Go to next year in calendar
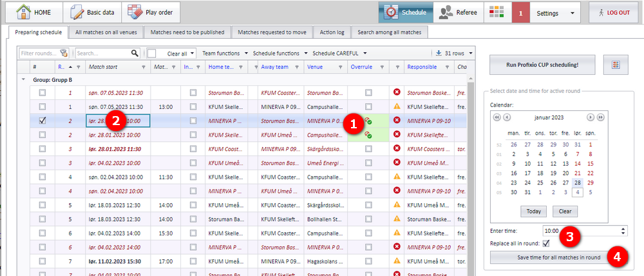Image resolution: width=644 pixels, height=276 pixels. tap(600, 117)
